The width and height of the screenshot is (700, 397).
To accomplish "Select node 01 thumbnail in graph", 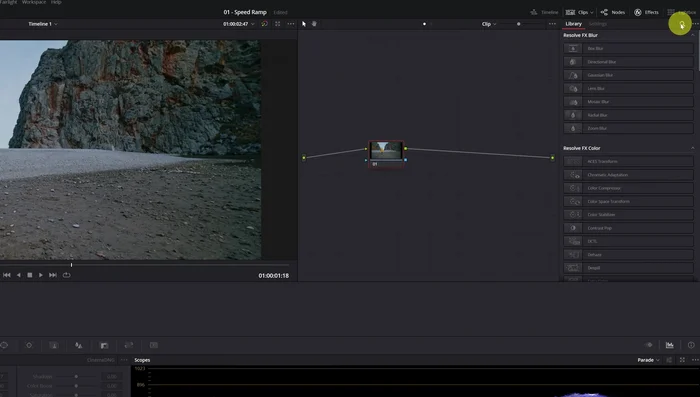I will tap(386, 150).
